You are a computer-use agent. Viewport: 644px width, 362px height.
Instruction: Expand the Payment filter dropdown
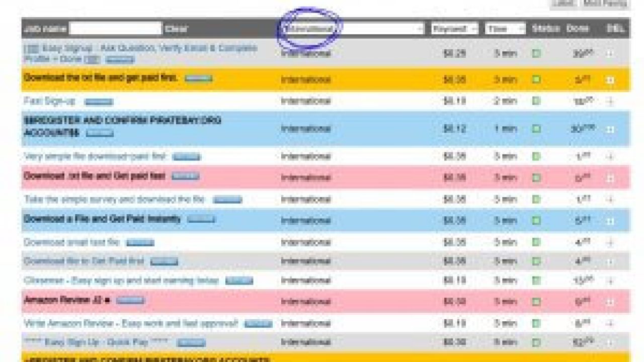454,29
